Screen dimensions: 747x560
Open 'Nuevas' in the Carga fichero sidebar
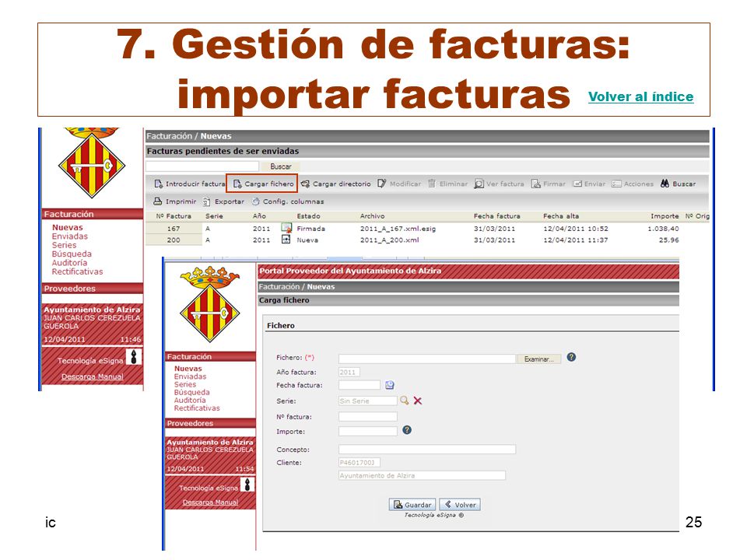188,369
